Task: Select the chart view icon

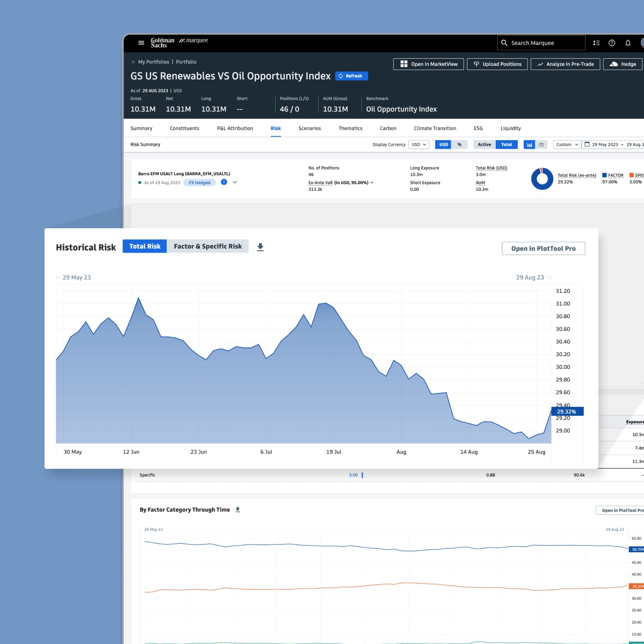Action: pyautogui.click(x=529, y=144)
